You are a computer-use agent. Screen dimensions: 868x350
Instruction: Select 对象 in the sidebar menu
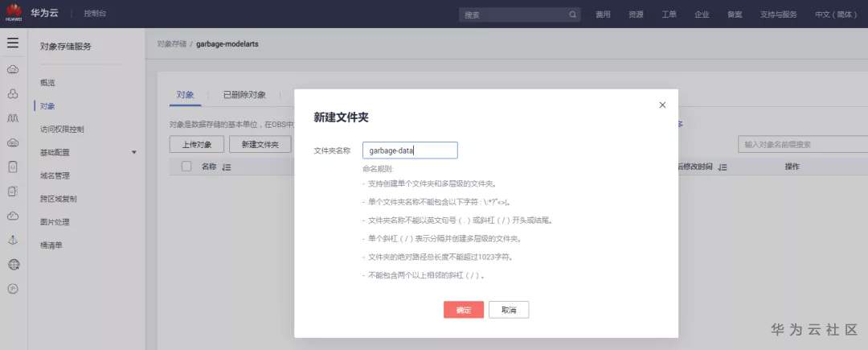pos(47,106)
